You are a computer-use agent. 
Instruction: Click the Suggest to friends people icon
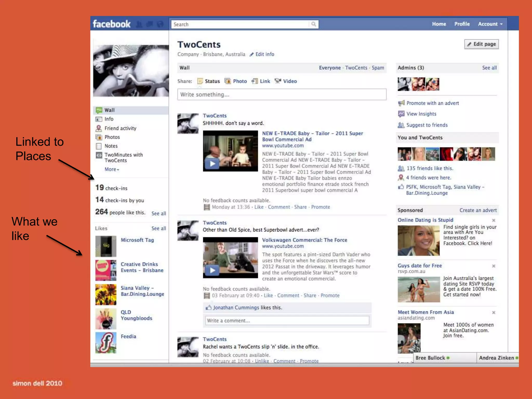(x=401, y=125)
